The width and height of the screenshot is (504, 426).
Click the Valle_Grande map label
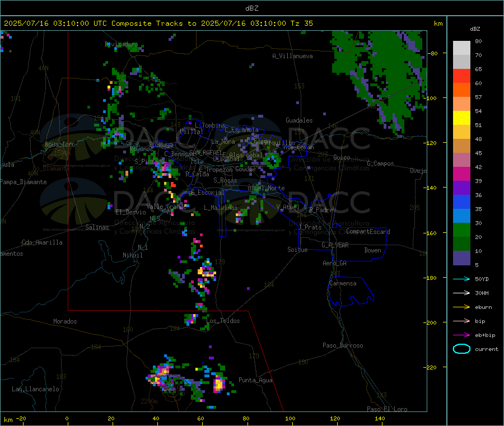pos(166,207)
